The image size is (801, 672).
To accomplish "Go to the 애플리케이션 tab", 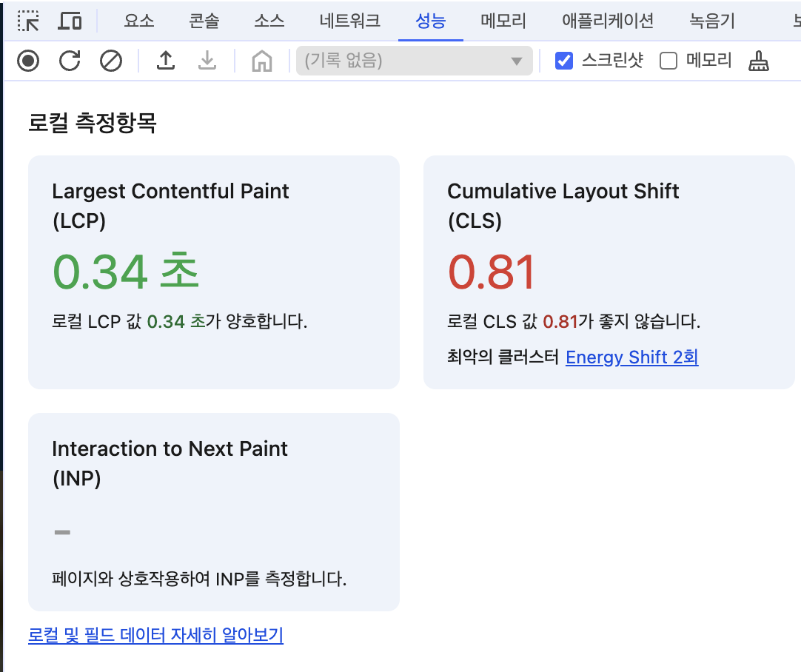I will point(608,21).
